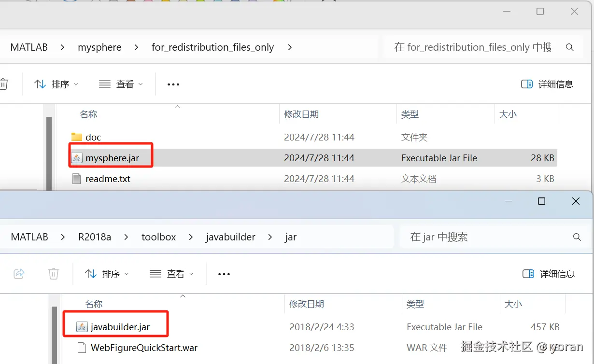
Task: Expand chevron after javabuilder in breadcrumb
Action: click(x=270, y=237)
